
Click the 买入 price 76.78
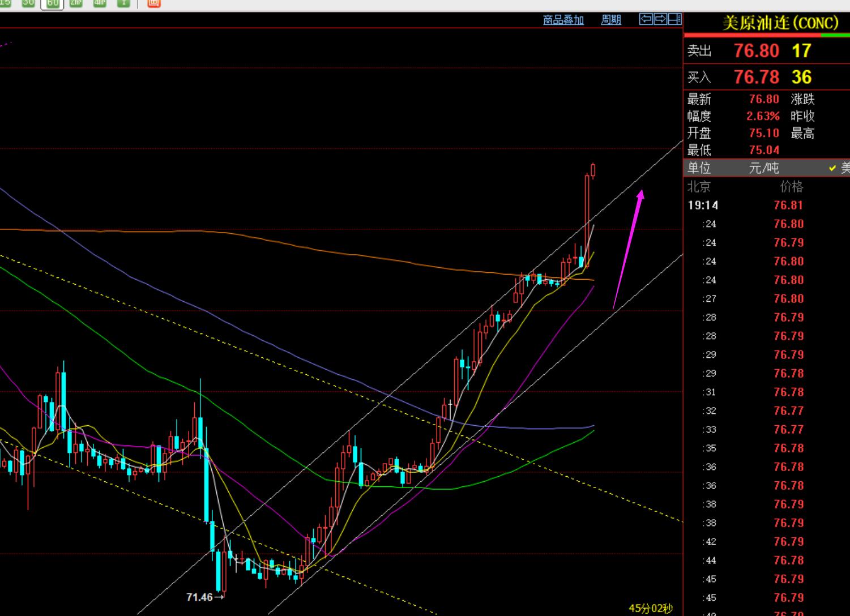point(757,77)
